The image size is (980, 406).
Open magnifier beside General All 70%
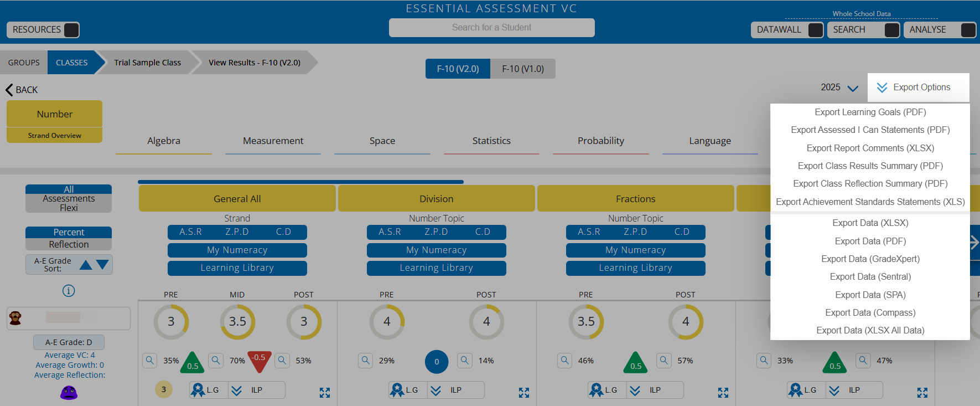click(x=216, y=361)
